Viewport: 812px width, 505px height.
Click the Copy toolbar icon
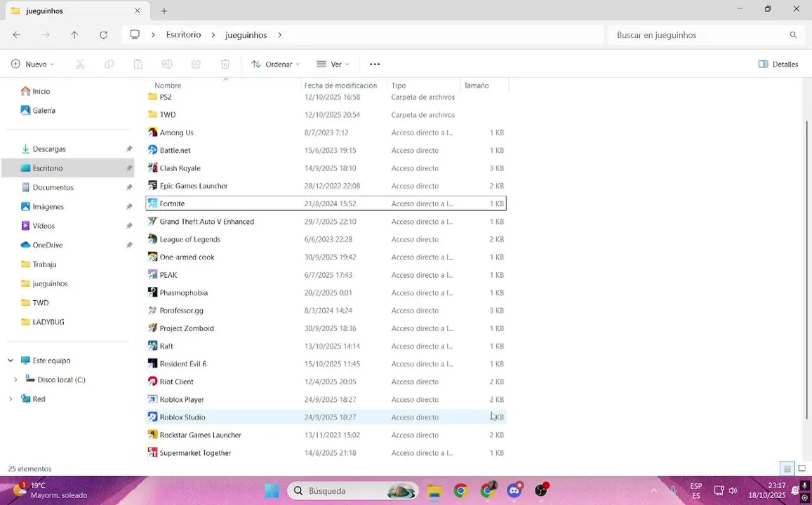tap(109, 64)
